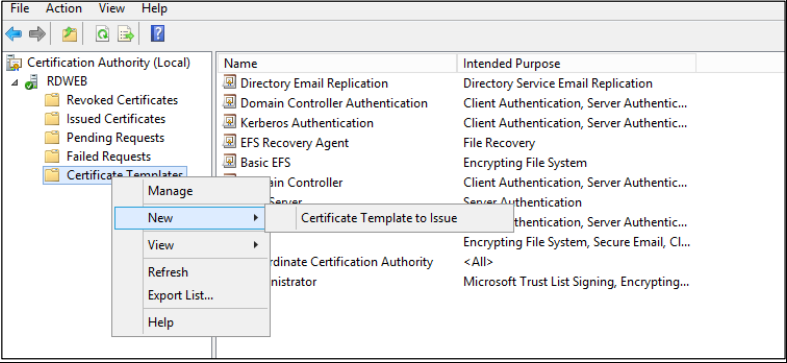Select Pending Requests in the tree
The height and width of the screenshot is (363, 787).
pos(115,138)
